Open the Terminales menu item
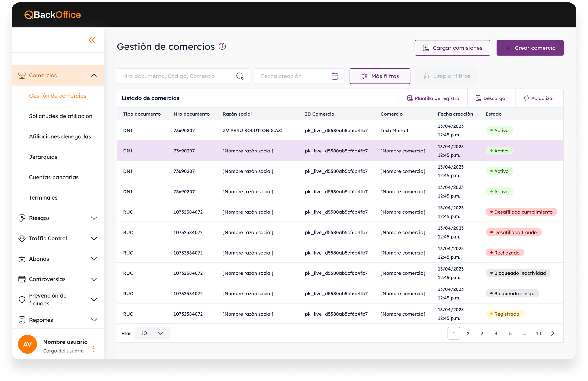The image size is (588, 381). click(x=43, y=198)
